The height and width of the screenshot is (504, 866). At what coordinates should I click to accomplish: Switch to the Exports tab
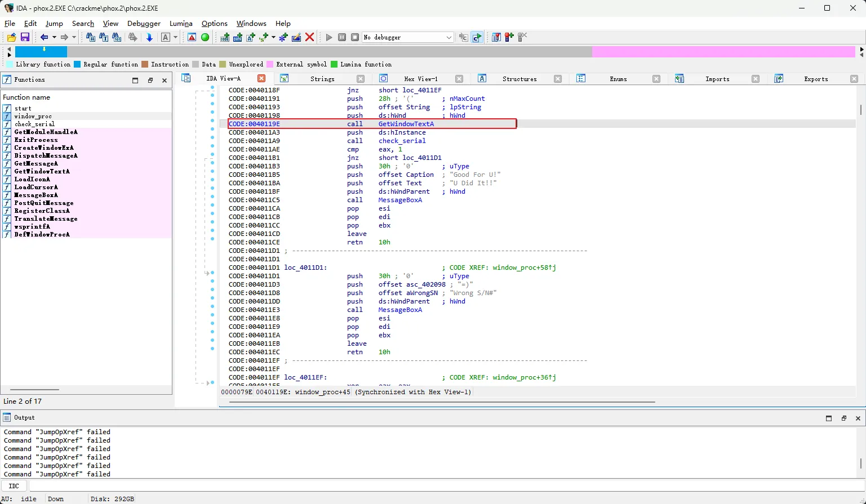[816, 79]
